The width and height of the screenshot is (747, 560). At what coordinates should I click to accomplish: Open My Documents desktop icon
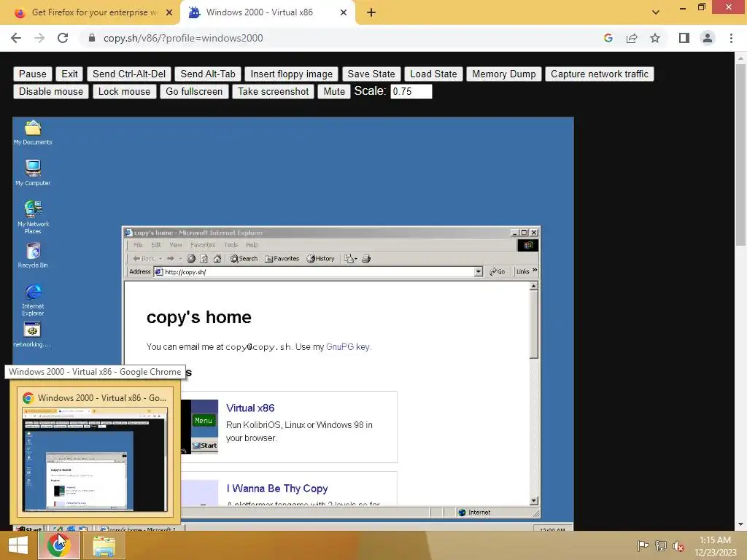point(32,133)
